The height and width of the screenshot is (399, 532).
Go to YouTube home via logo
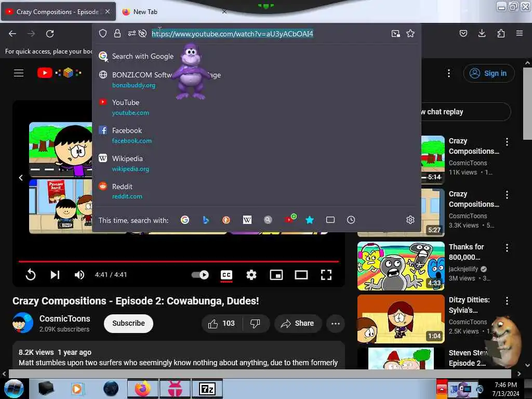click(59, 73)
